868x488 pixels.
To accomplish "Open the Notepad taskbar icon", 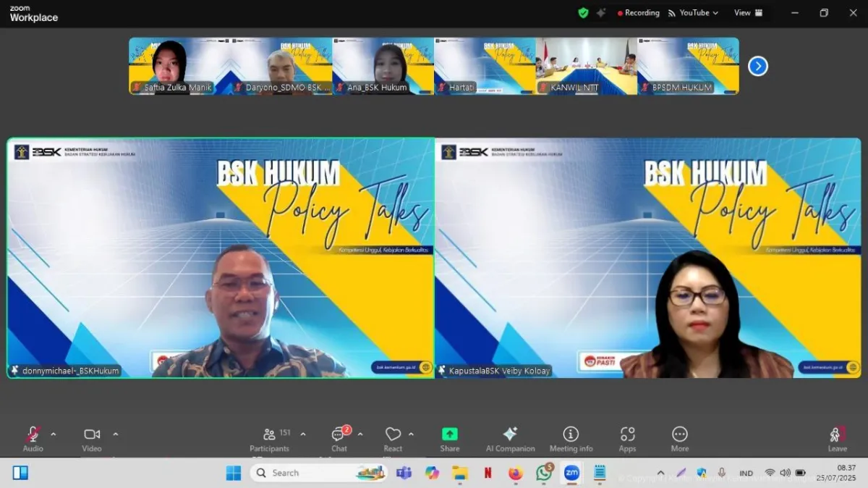I will pos(600,473).
